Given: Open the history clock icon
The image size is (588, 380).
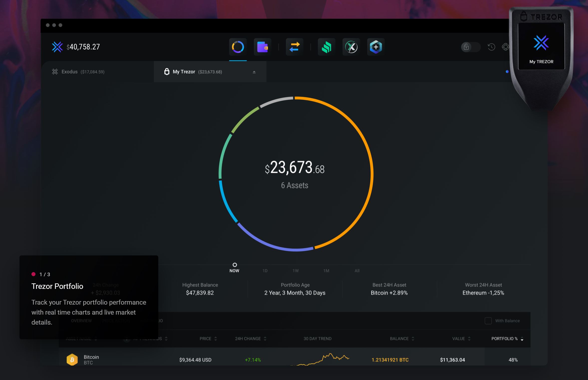Looking at the screenshot, I should 491,47.
